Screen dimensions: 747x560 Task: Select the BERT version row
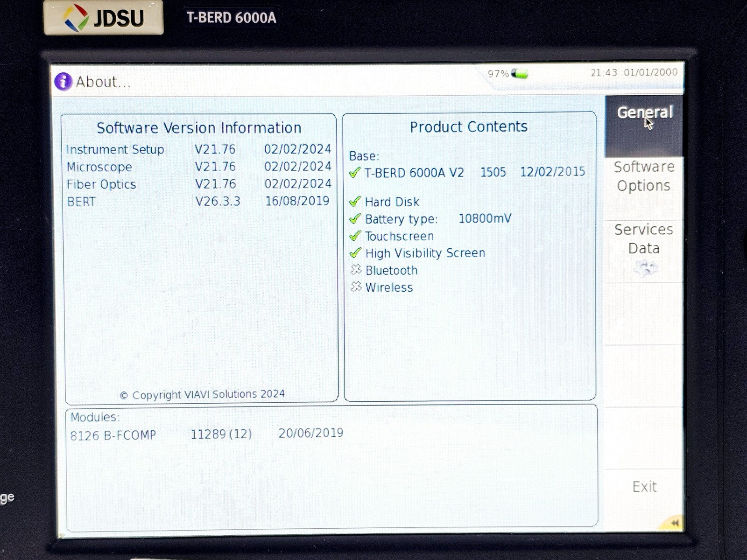point(198,202)
